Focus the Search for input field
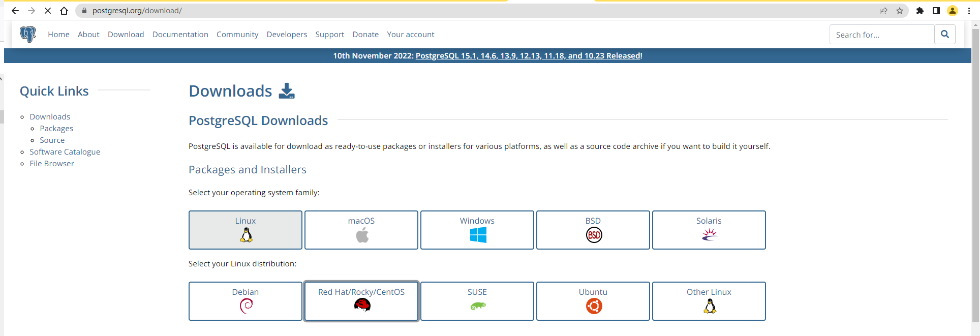Viewport: 980px width, 336px height. tap(882, 35)
